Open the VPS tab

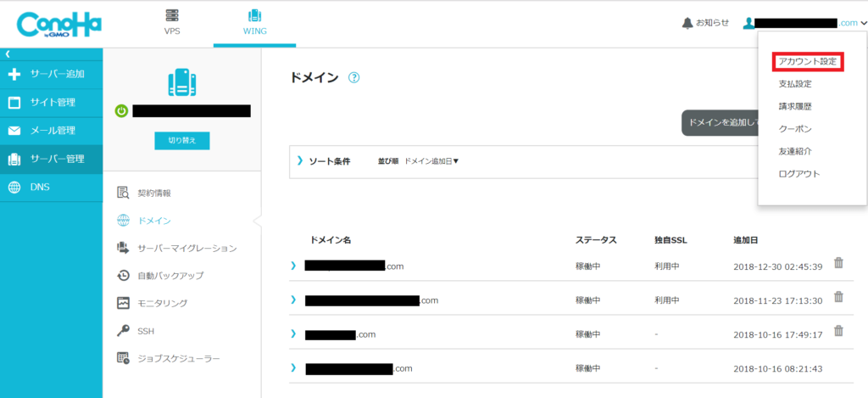(x=172, y=23)
